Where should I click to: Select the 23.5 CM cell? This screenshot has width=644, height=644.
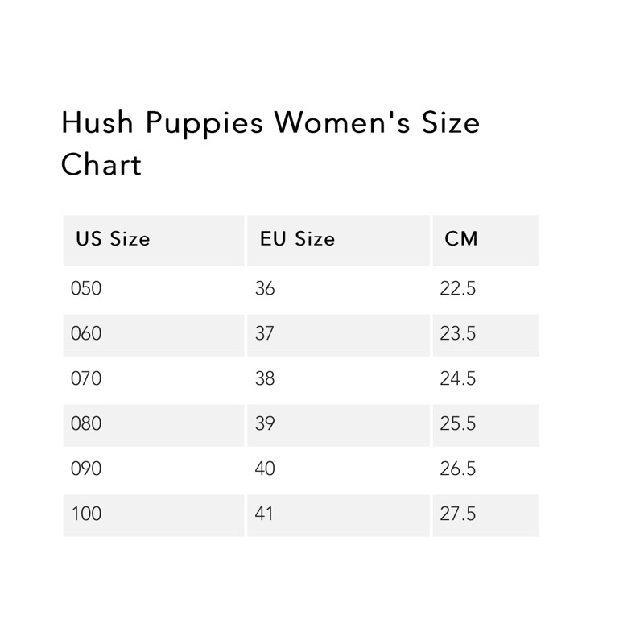pyautogui.click(x=458, y=333)
